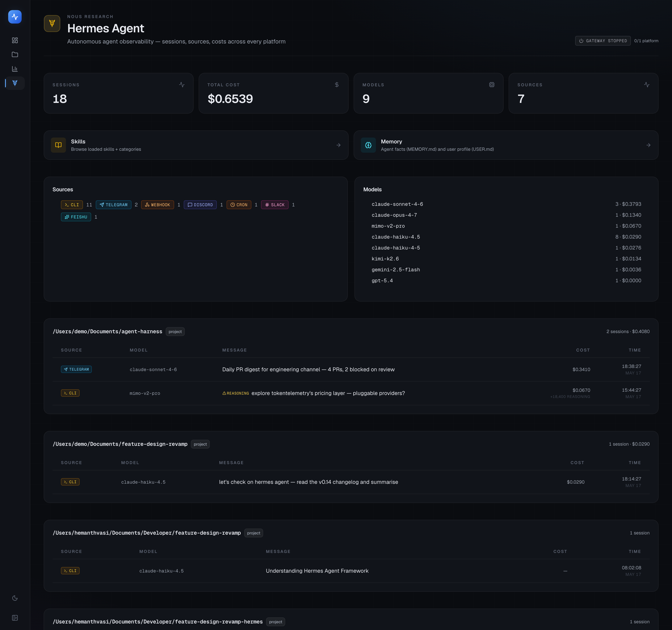Click the CLI badge in mimo-v2-pro row

coord(70,393)
